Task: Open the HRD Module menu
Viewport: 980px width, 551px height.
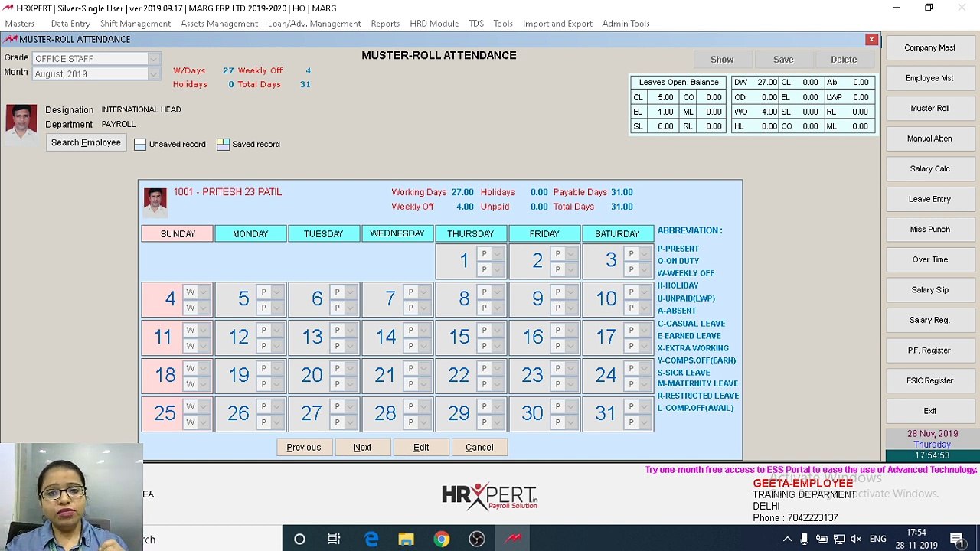Action: pyautogui.click(x=434, y=24)
